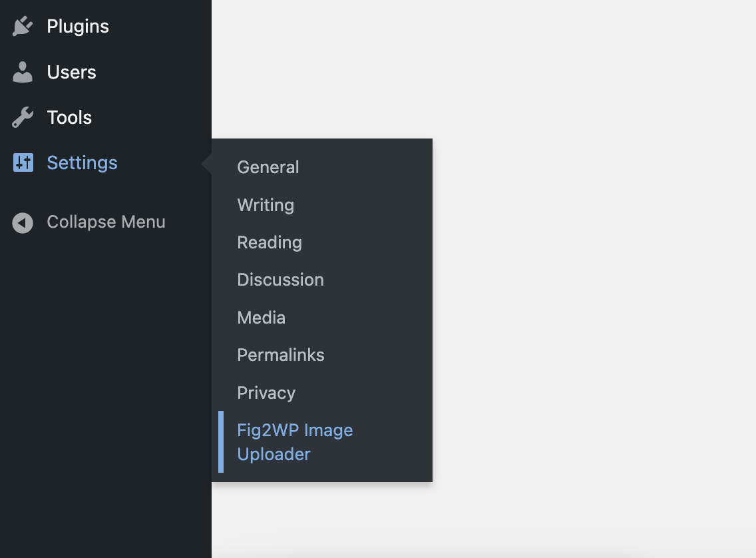Viewport: 756px width, 558px height.
Task: Click the Collapse Menu arrow icon
Action: [x=22, y=222]
